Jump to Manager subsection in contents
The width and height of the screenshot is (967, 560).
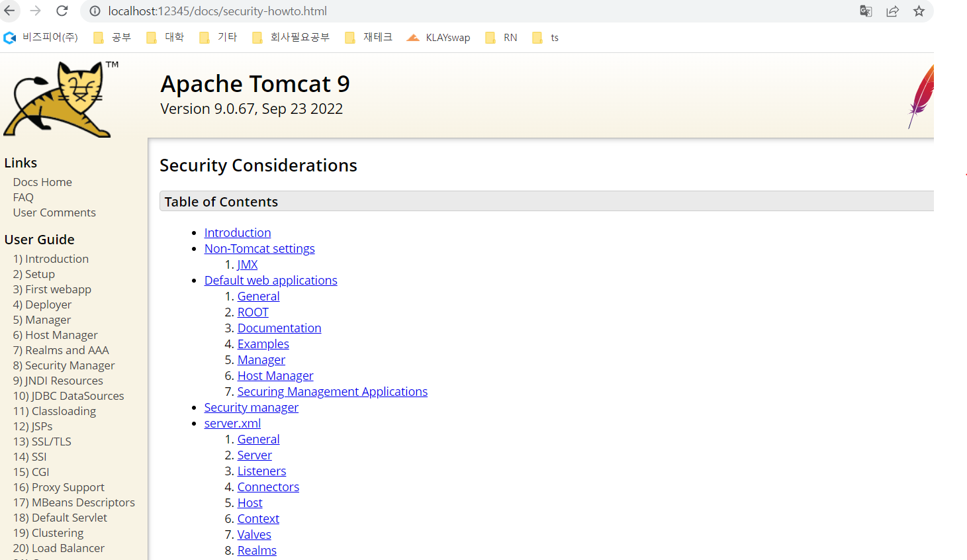[x=261, y=360]
